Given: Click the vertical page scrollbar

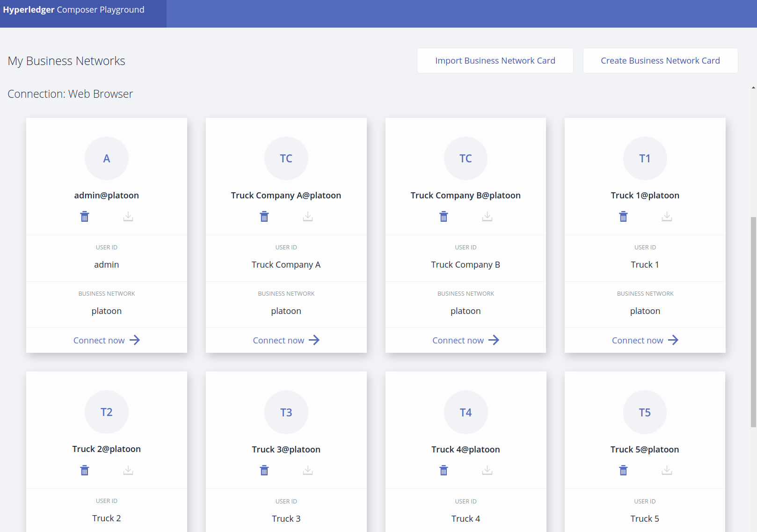Looking at the screenshot, I should click(753, 322).
